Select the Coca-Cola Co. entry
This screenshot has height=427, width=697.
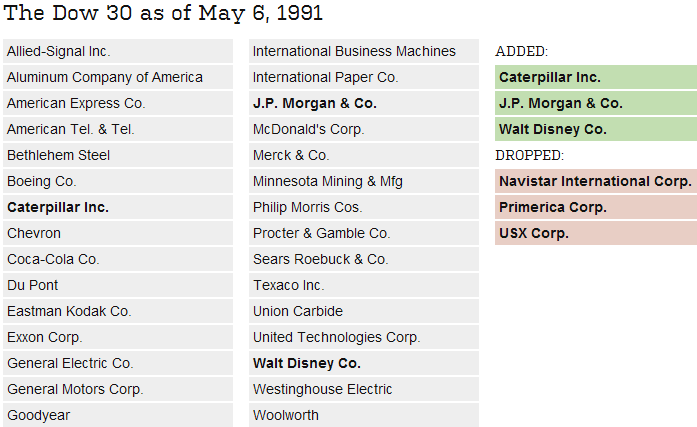point(118,259)
